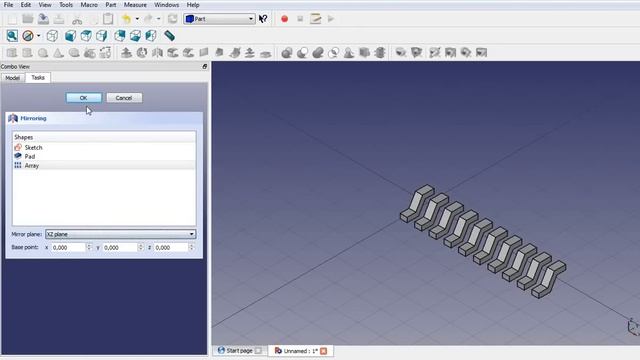Open the View menu

tap(45, 5)
